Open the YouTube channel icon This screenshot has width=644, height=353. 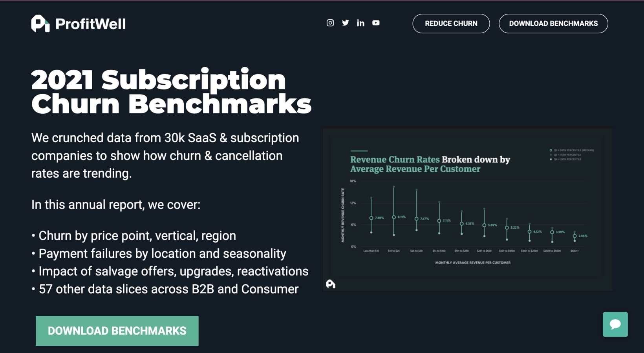tap(376, 23)
